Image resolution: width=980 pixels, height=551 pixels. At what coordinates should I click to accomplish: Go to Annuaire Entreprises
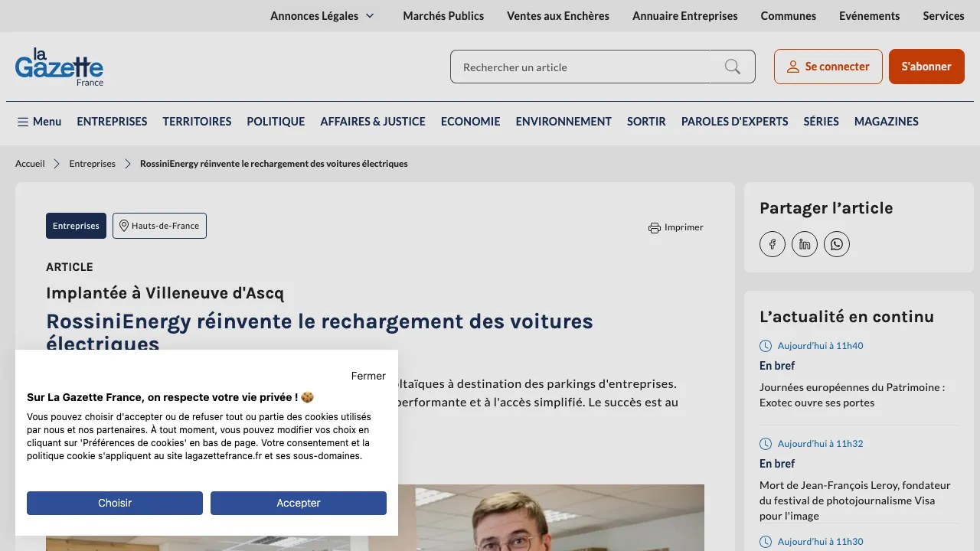(x=685, y=15)
